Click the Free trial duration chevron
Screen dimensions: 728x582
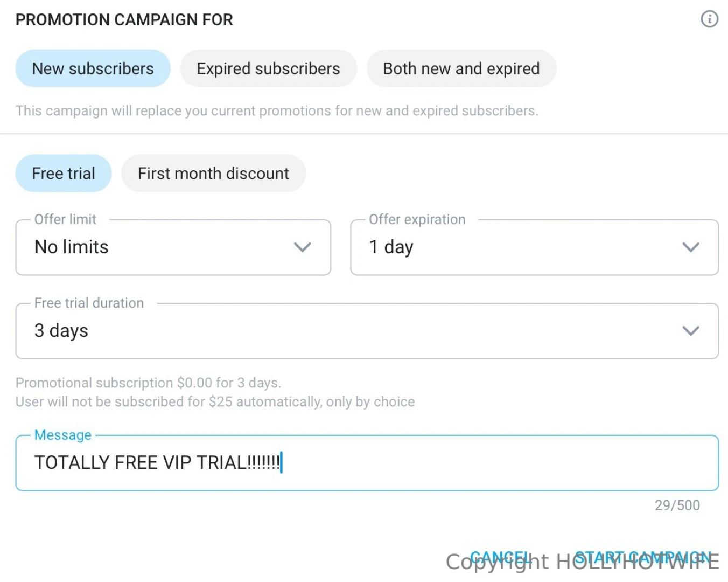click(691, 331)
